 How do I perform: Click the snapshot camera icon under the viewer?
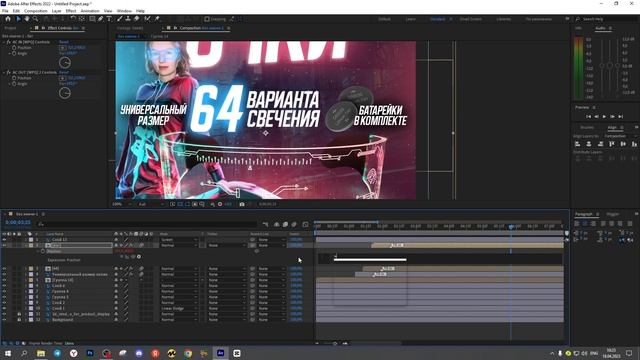242,204
